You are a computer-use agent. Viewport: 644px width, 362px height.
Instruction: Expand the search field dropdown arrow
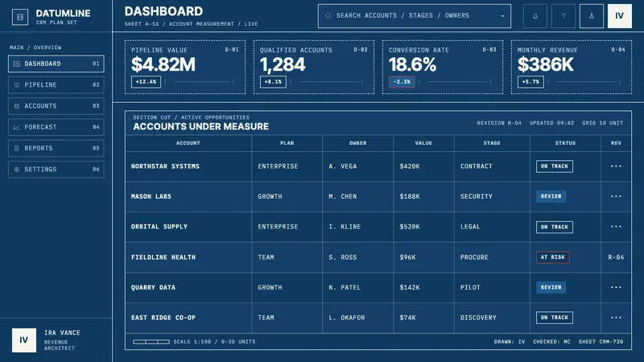[502, 16]
